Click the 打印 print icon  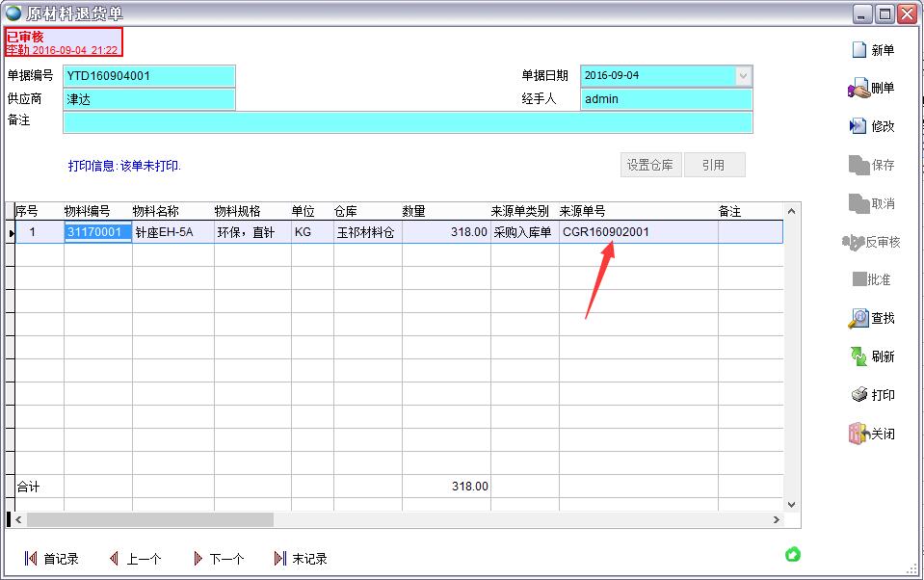pos(875,395)
